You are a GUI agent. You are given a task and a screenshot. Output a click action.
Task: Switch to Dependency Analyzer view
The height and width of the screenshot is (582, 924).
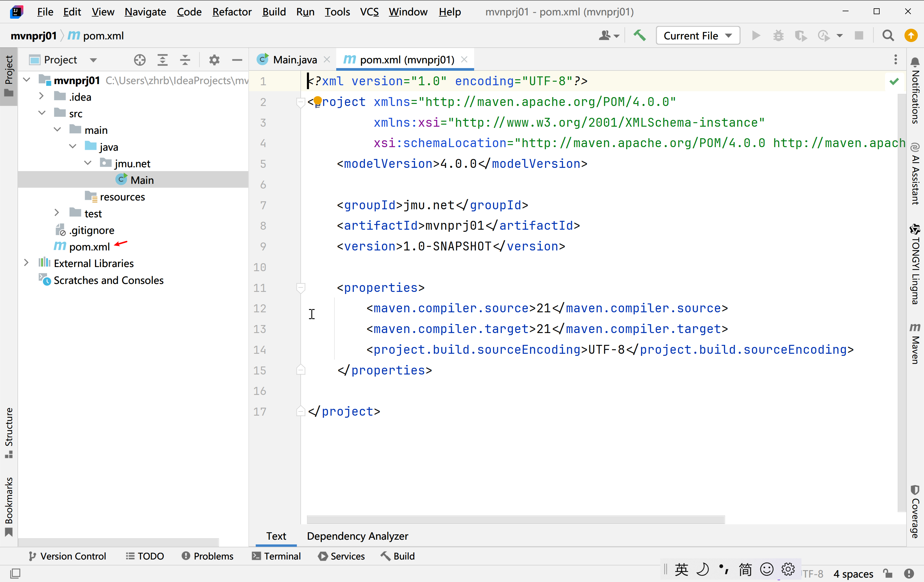(357, 536)
